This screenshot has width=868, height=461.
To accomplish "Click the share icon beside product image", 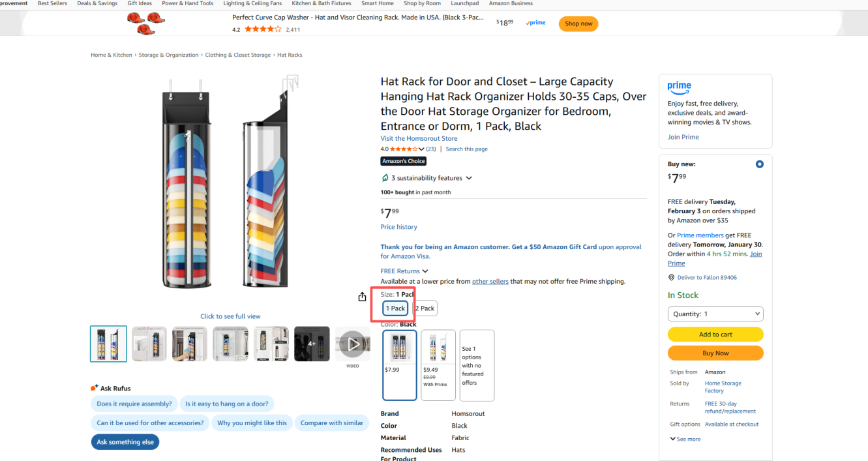I will click(363, 297).
